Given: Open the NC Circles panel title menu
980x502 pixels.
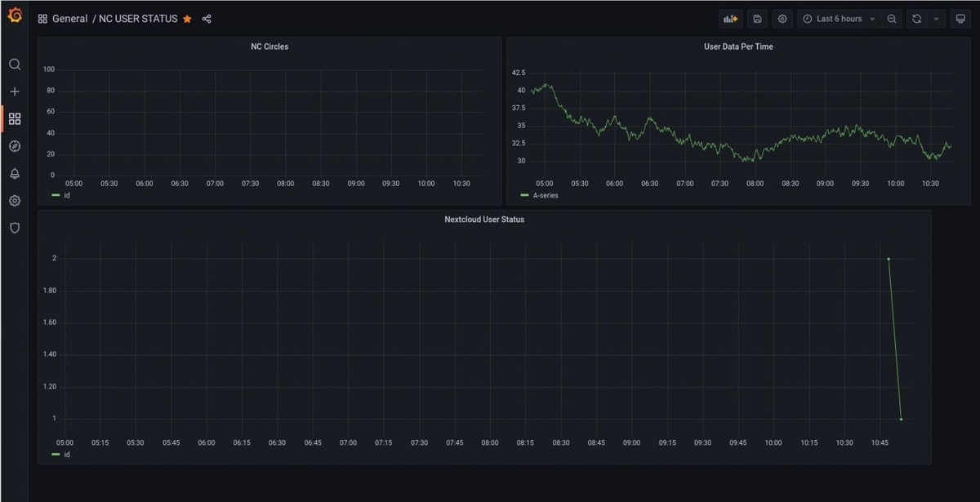Looking at the screenshot, I should point(269,47).
